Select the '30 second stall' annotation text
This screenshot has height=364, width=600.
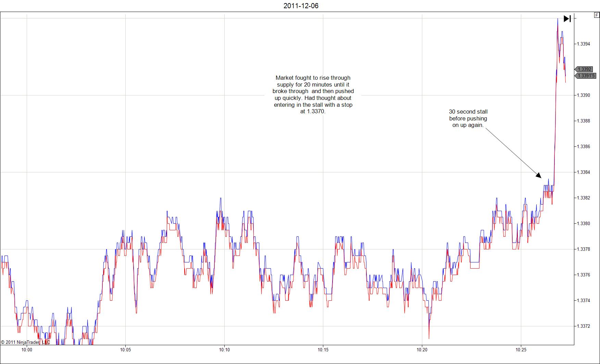(468, 118)
